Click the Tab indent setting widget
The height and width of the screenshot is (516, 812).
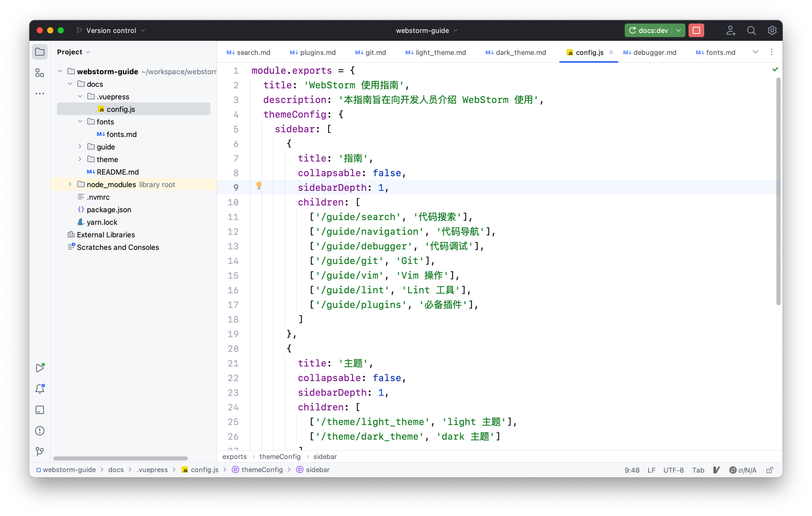tap(698, 470)
